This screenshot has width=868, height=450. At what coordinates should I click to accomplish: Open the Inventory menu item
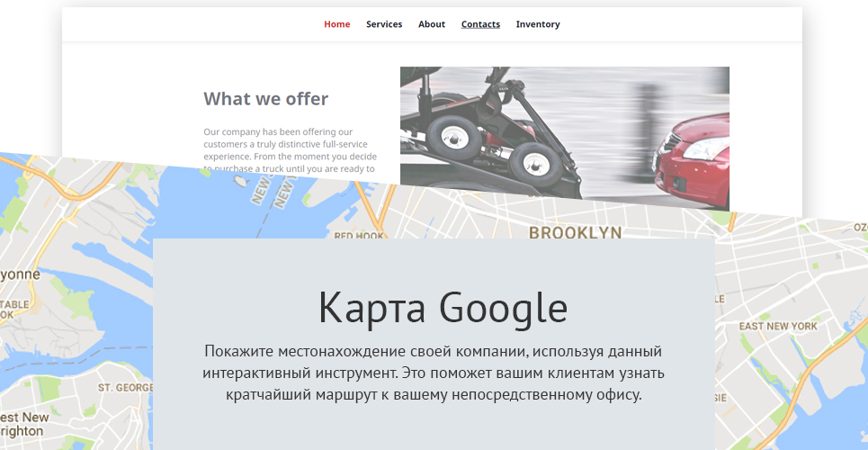coord(538,24)
